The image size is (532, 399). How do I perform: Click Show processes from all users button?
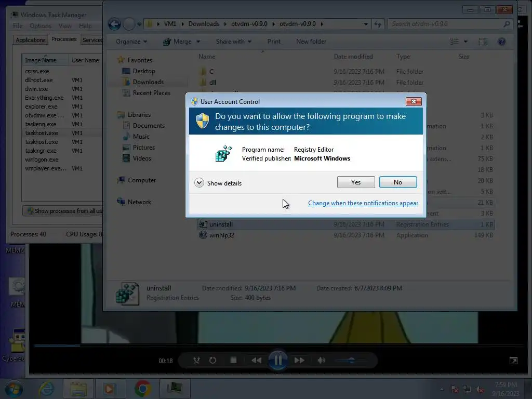(63, 211)
